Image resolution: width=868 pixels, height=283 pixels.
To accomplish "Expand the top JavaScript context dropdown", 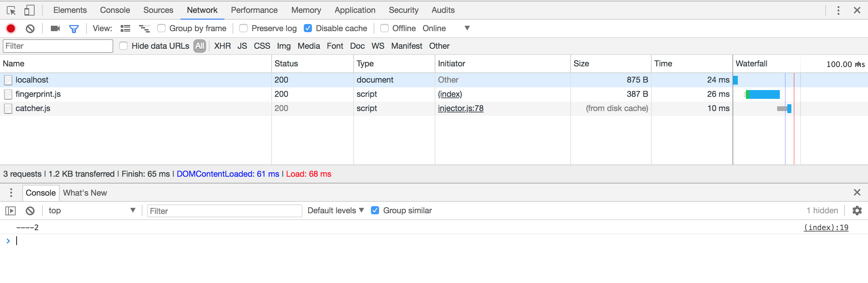I will point(92,211).
